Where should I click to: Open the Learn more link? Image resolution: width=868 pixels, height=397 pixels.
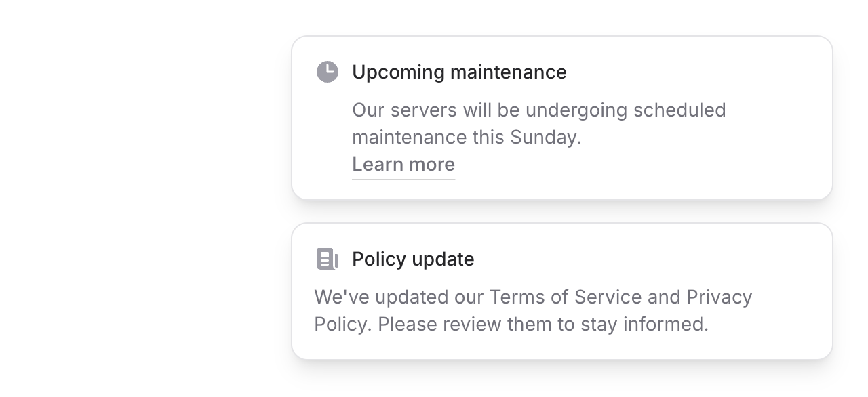click(x=403, y=165)
